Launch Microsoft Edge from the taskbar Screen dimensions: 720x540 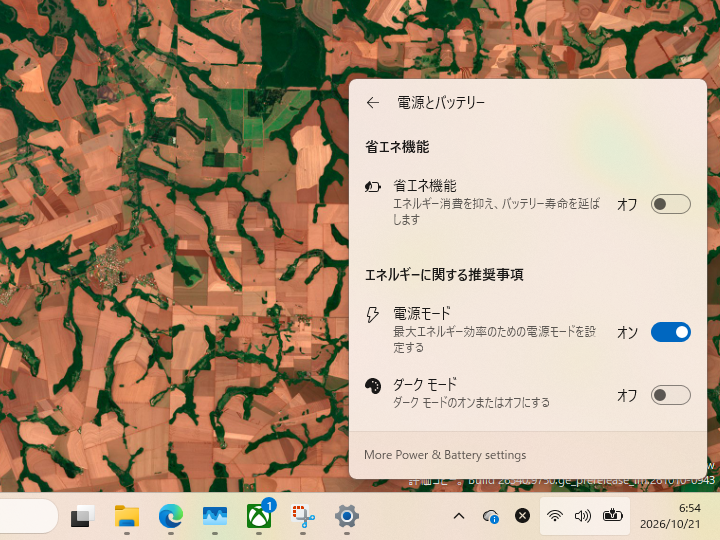click(x=171, y=516)
